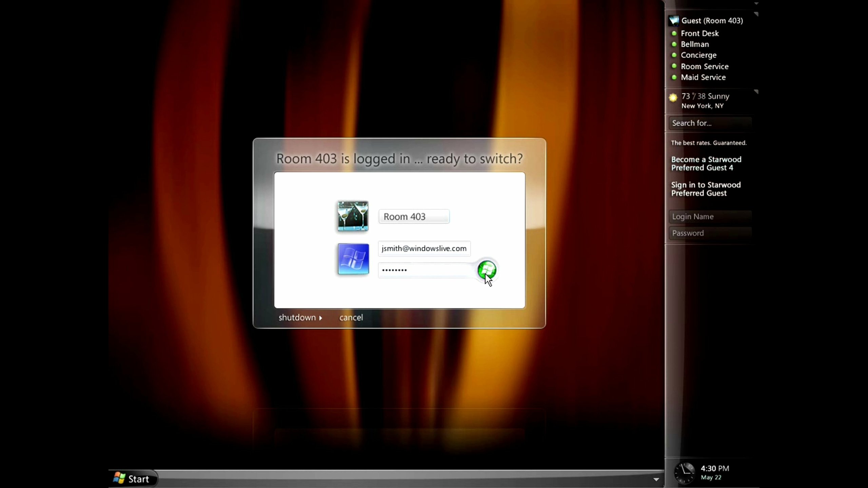This screenshot has width=868, height=488.
Task: Collapse the Guest contacts panel corner arrow
Action: pos(756,14)
